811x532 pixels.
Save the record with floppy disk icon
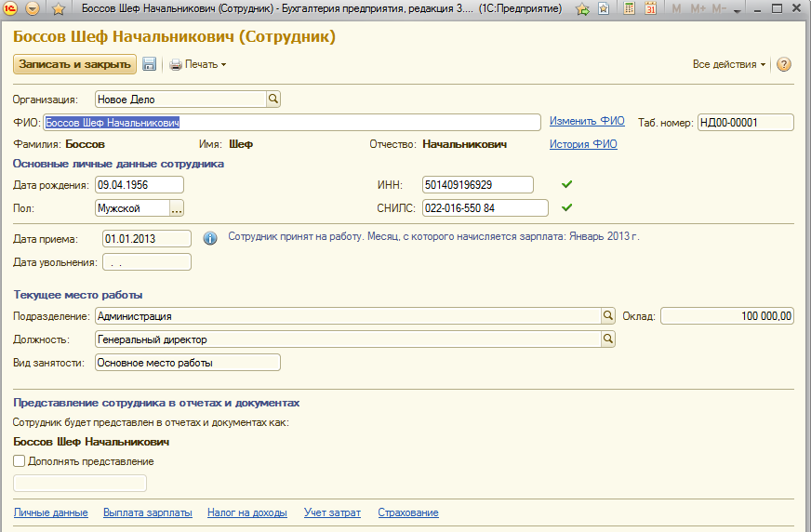[150, 64]
